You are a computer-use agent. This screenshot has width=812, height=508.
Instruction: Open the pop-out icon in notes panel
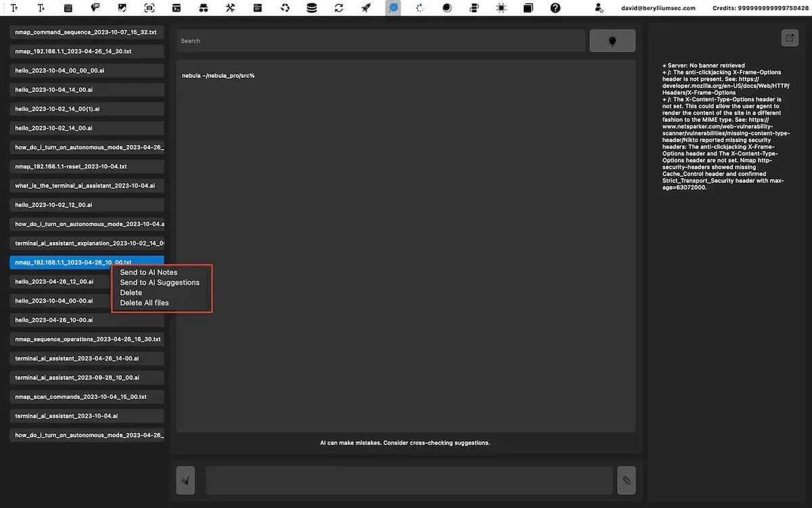pos(790,38)
